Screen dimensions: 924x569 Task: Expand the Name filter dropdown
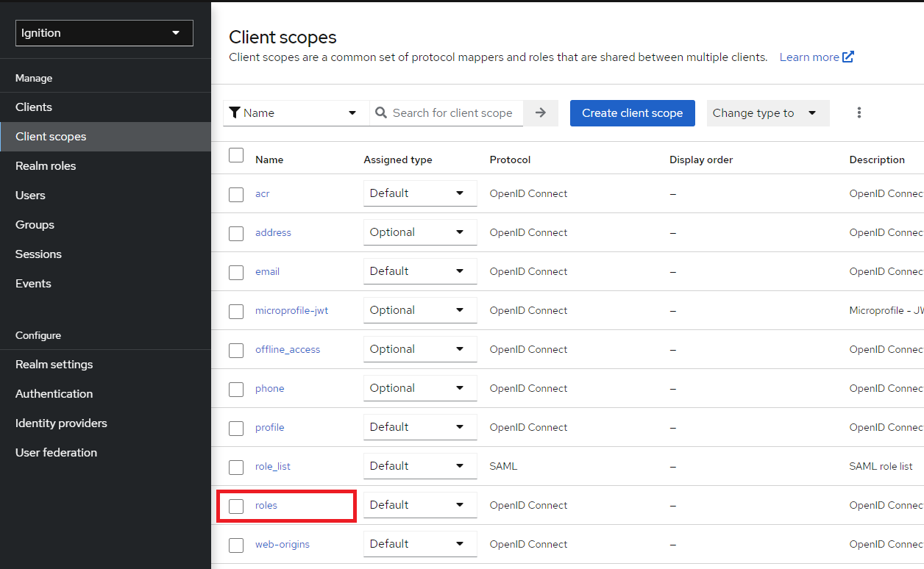click(x=296, y=113)
